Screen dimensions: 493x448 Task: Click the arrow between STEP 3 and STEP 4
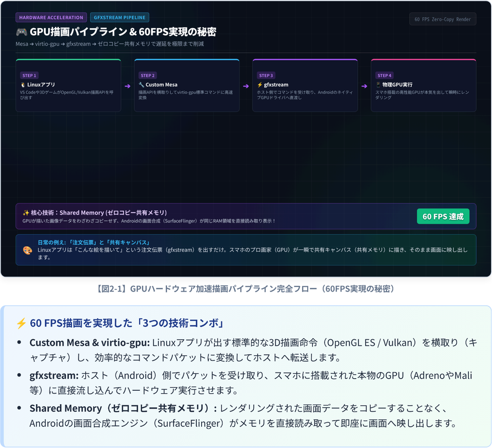(364, 86)
